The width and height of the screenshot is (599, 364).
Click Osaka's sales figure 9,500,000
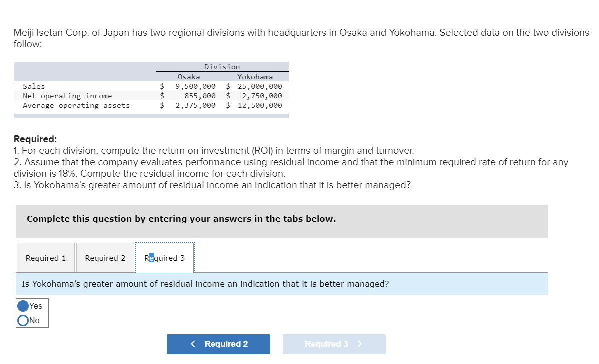pos(196,86)
